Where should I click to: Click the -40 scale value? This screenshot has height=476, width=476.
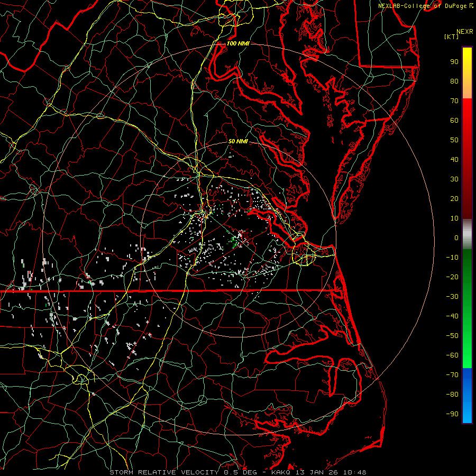coord(452,316)
